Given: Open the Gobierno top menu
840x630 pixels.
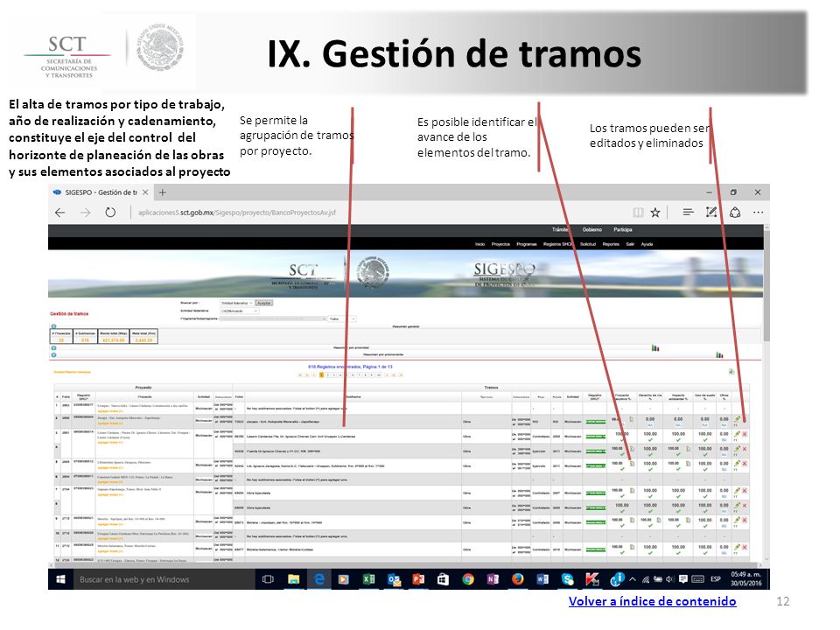Looking at the screenshot, I should click(x=592, y=229).
